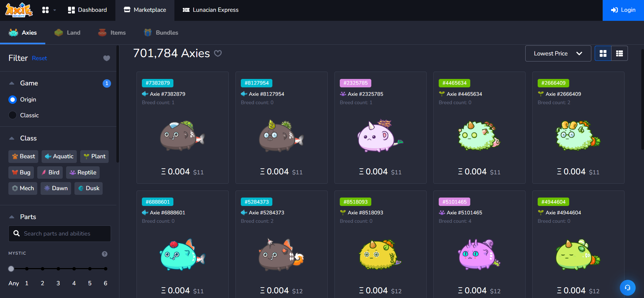
Task: Toggle the Plant class filter
Action: (x=94, y=156)
